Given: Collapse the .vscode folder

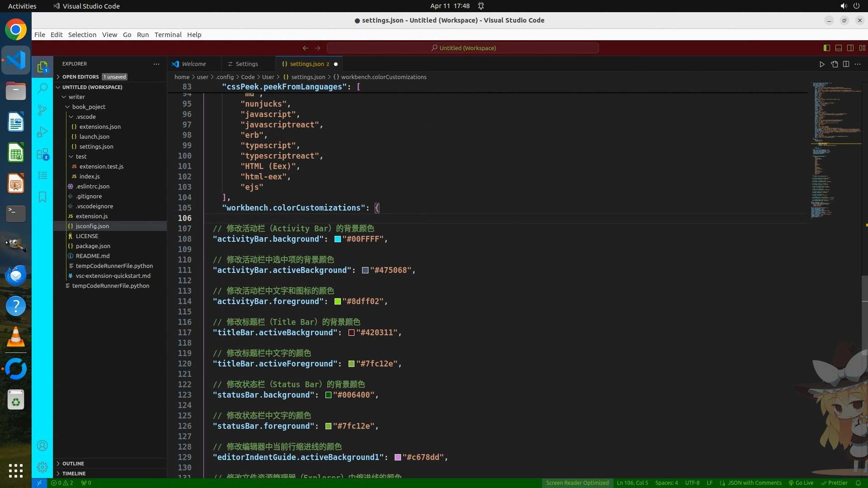Looking at the screenshot, I should [x=85, y=117].
